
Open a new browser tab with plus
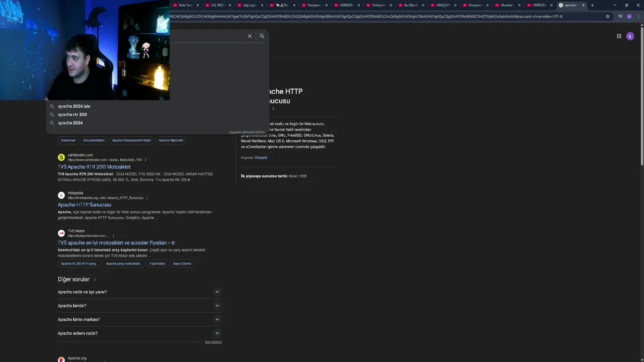(592, 5)
